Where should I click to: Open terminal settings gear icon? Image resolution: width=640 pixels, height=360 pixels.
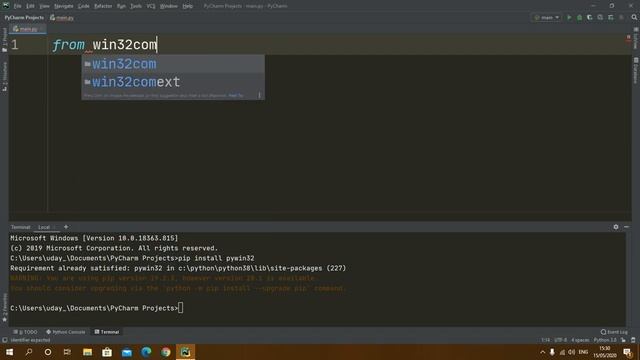pos(616,227)
